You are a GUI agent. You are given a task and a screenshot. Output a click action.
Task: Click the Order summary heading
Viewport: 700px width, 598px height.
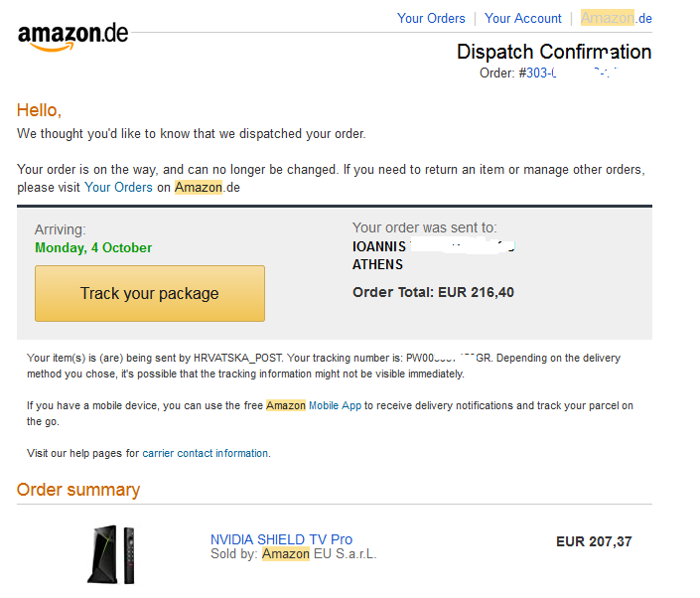(x=78, y=490)
